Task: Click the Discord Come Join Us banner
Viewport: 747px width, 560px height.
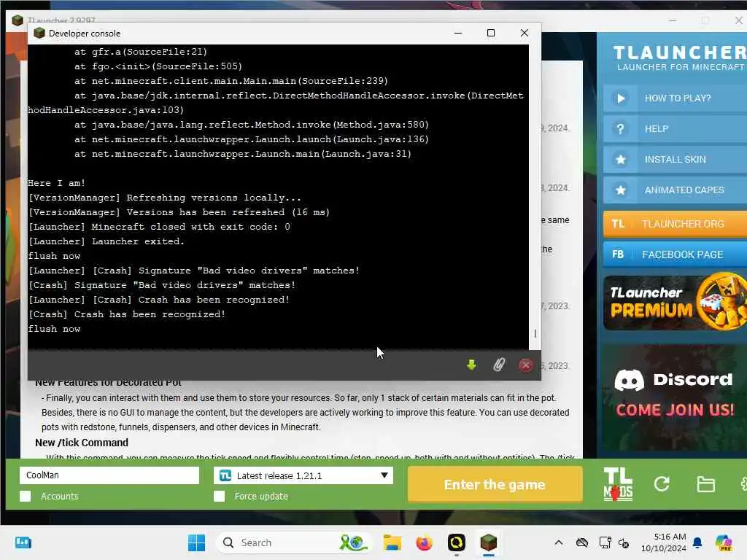Action: [675, 397]
